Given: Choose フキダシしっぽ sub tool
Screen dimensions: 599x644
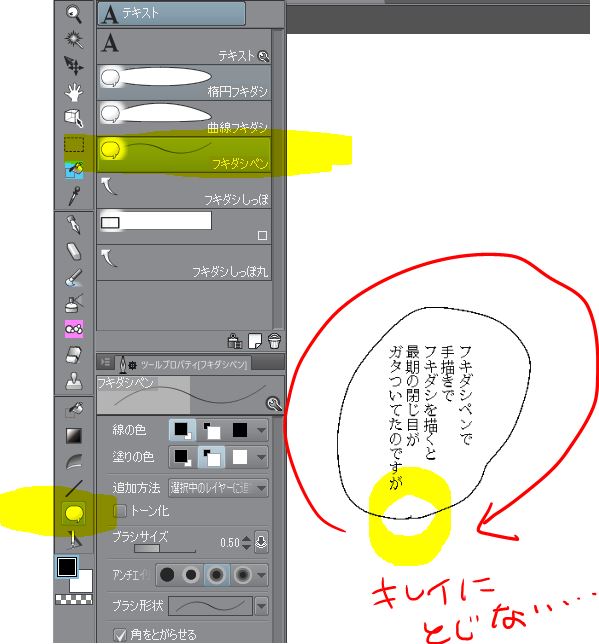Looking at the screenshot, I should pos(184,191).
